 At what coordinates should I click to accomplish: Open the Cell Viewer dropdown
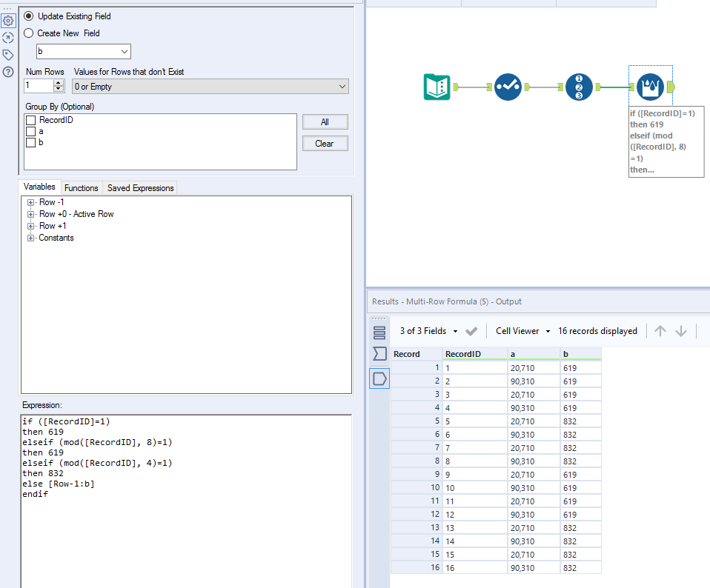point(523,331)
